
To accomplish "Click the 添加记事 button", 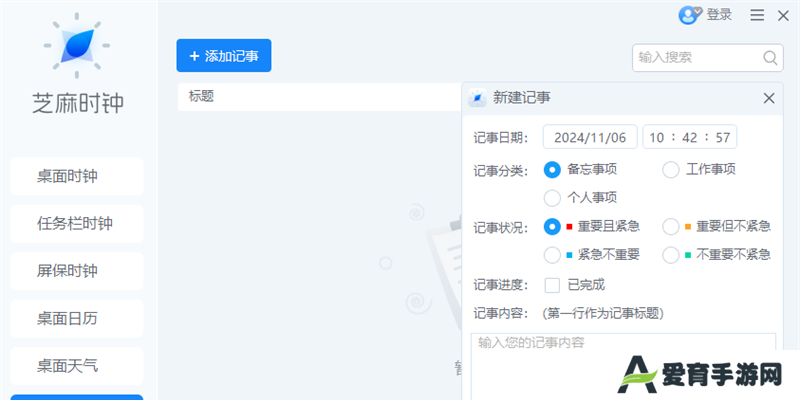I will pos(224,56).
